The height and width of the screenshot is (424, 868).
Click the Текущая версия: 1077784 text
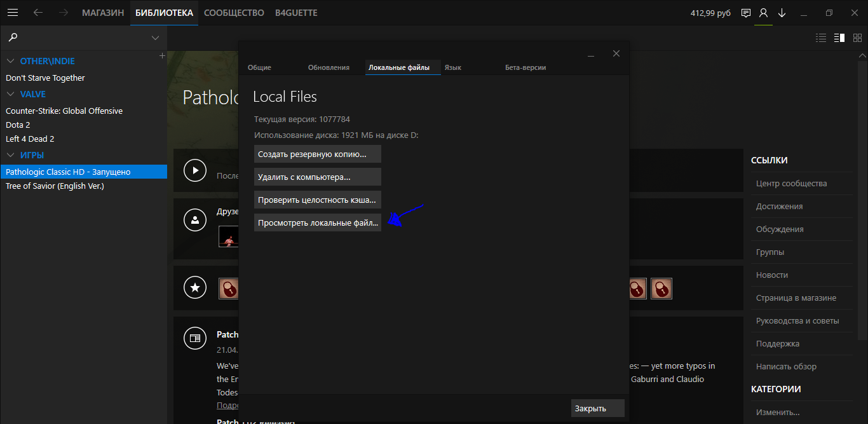(x=302, y=119)
